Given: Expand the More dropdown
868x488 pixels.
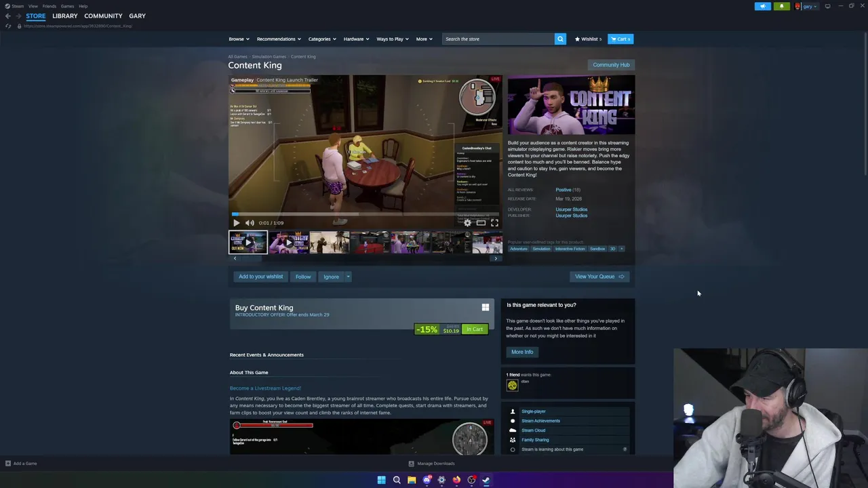Looking at the screenshot, I should point(425,39).
